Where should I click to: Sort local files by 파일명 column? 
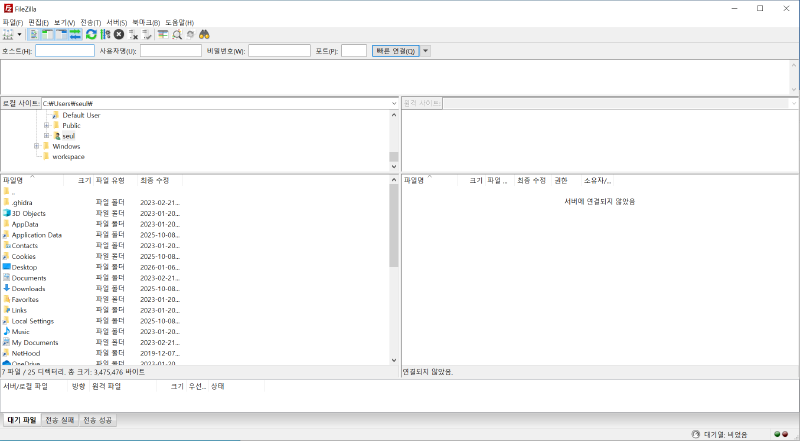coord(32,180)
